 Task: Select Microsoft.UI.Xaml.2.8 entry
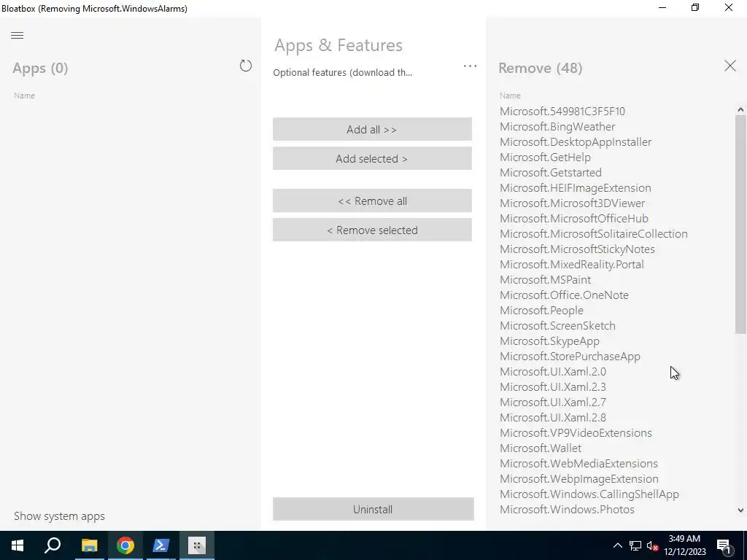point(553,417)
